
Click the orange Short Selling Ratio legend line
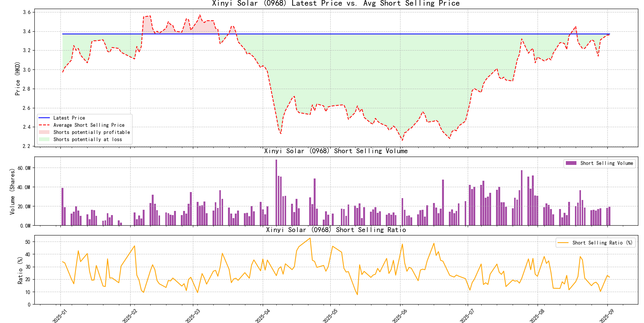(x=563, y=243)
